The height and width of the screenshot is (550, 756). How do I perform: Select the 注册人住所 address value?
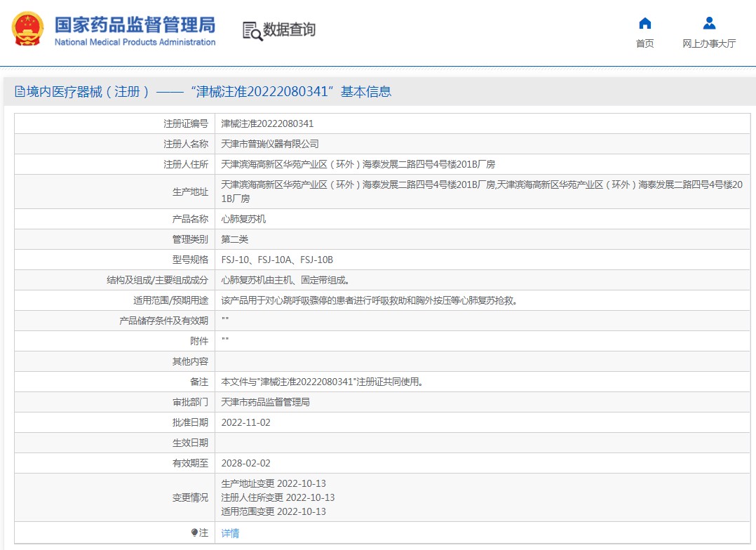[358, 164]
